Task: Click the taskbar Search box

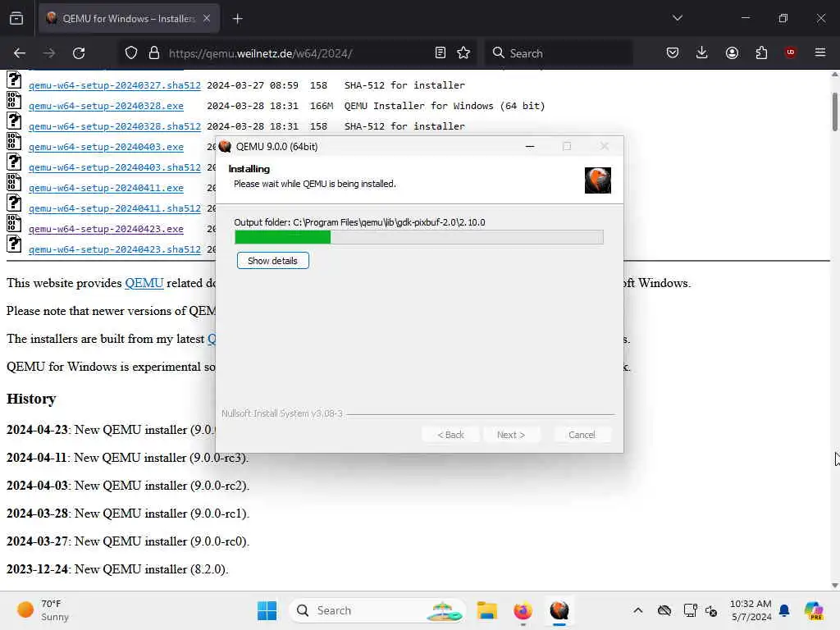Action: [x=377, y=610]
